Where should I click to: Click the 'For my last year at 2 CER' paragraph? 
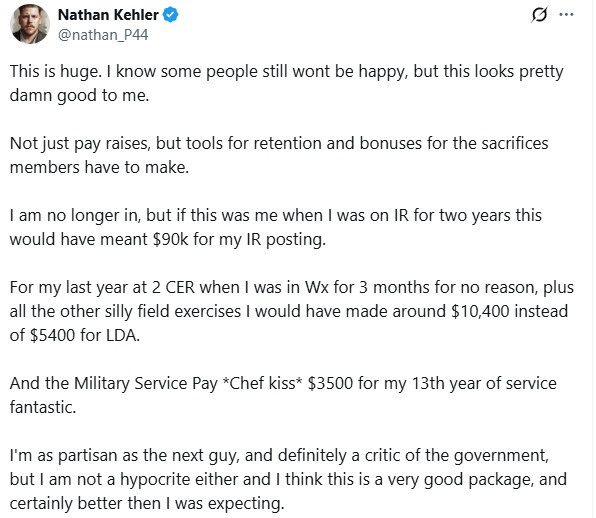pos(292,311)
